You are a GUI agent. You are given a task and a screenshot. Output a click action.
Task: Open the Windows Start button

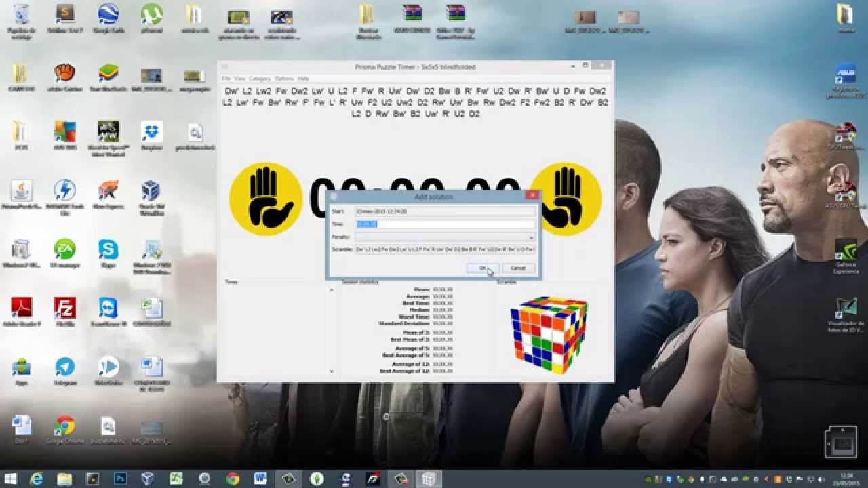(x=12, y=479)
